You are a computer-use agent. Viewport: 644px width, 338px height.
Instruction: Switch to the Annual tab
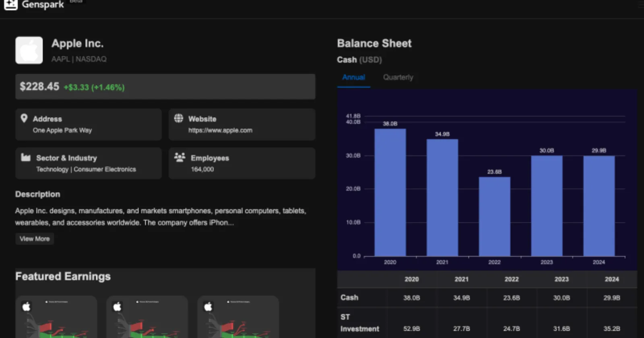tap(353, 77)
